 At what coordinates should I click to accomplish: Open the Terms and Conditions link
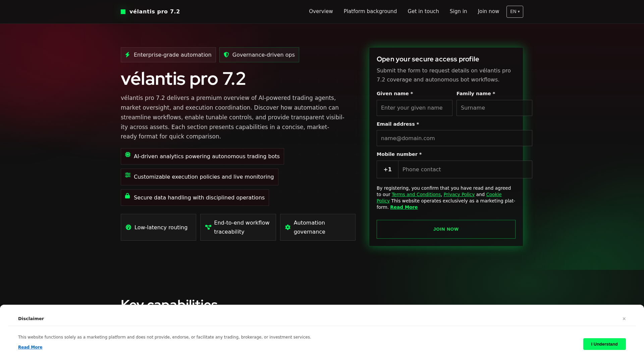point(416,194)
